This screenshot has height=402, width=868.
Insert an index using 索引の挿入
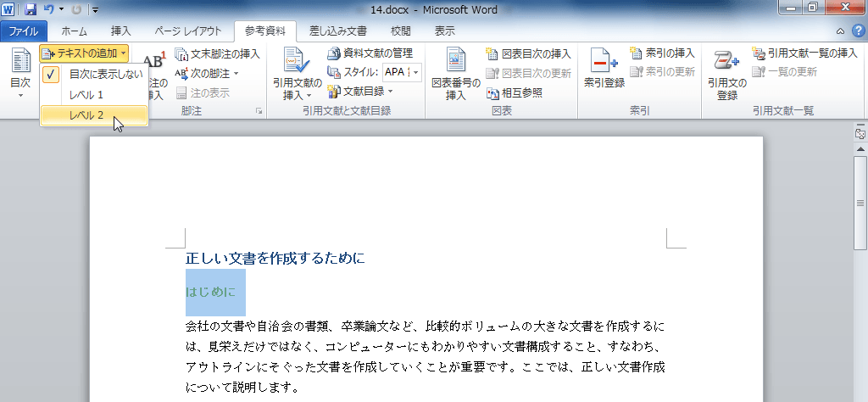(662, 53)
